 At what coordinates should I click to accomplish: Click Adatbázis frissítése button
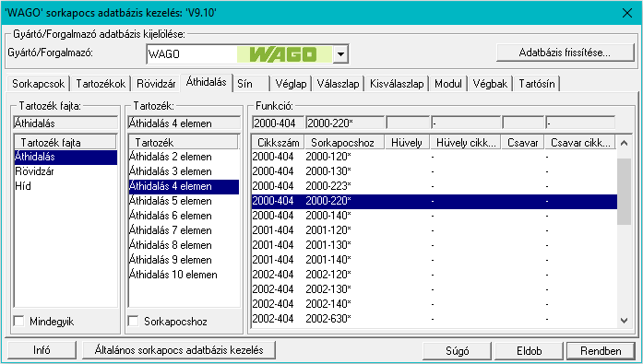[566, 53]
